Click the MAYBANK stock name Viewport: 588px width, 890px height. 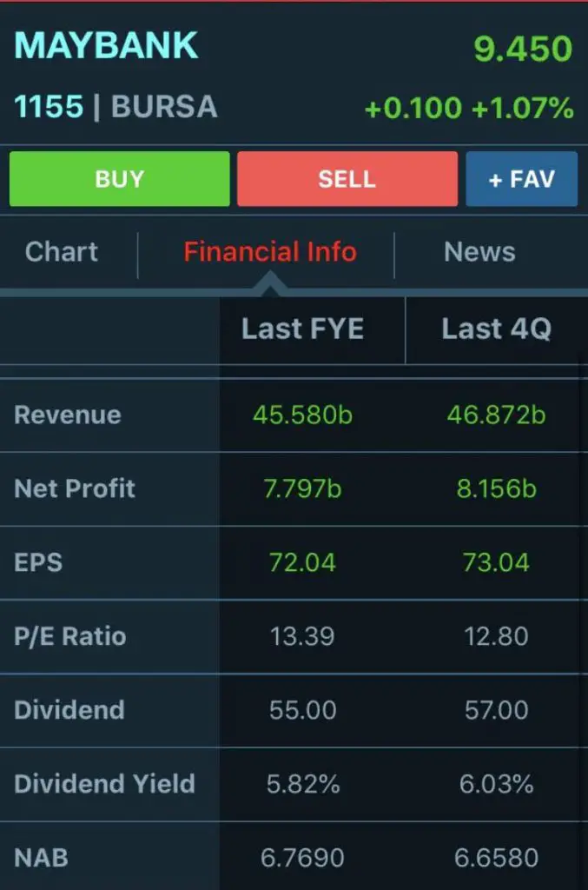tap(106, 45)
